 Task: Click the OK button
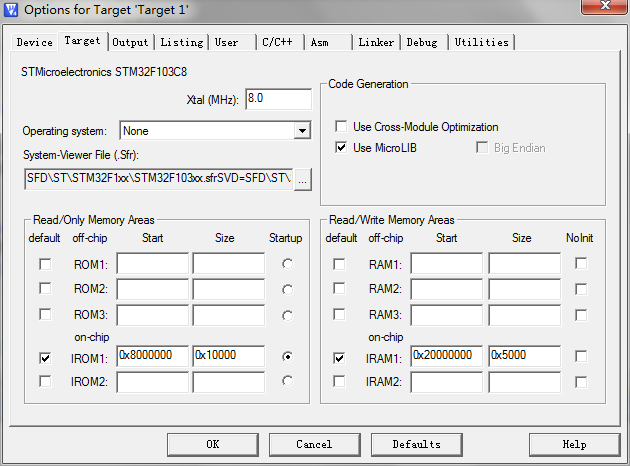(x=212, y=444)
